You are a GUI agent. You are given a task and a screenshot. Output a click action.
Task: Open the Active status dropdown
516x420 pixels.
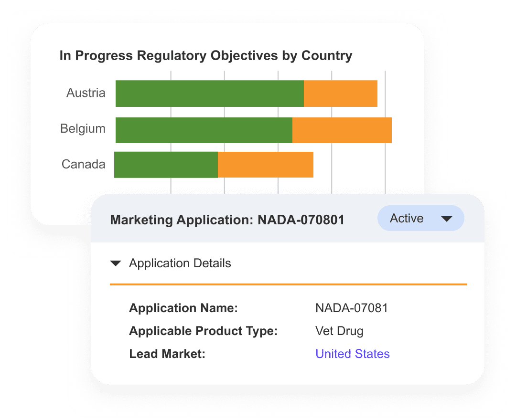click(420, 219)
